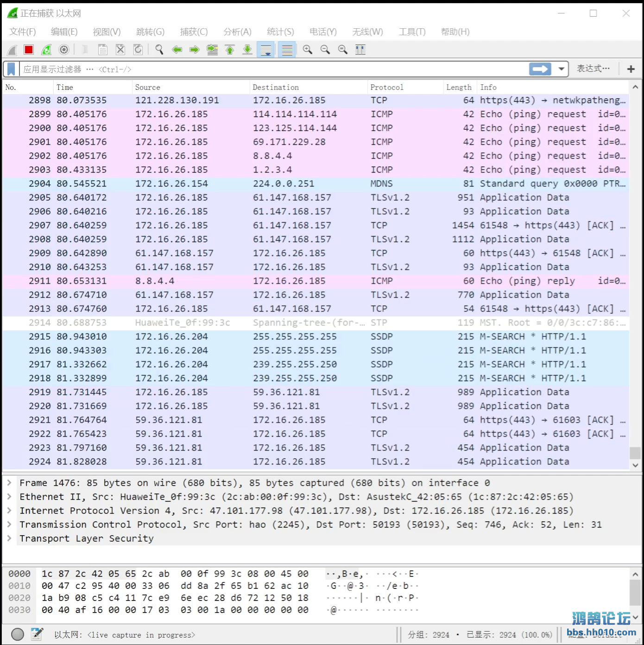
Task: Zoom in packet text
Action: (308, 50)
